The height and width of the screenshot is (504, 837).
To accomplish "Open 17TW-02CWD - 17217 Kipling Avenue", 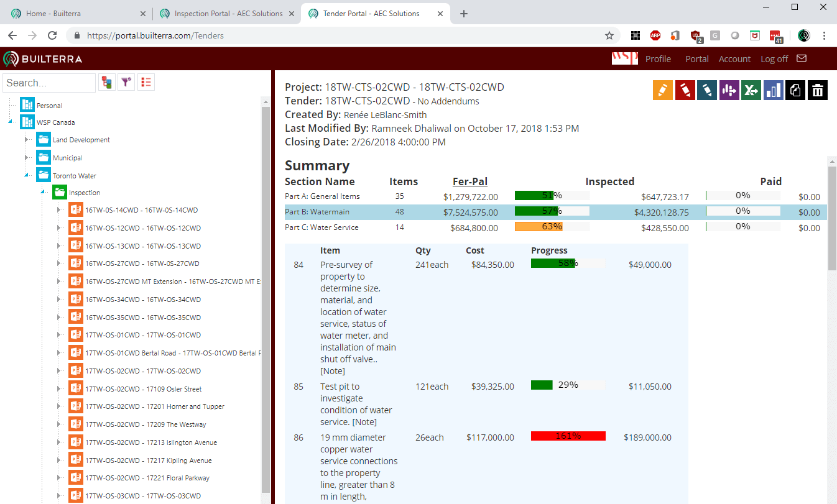I will (149, 460).
